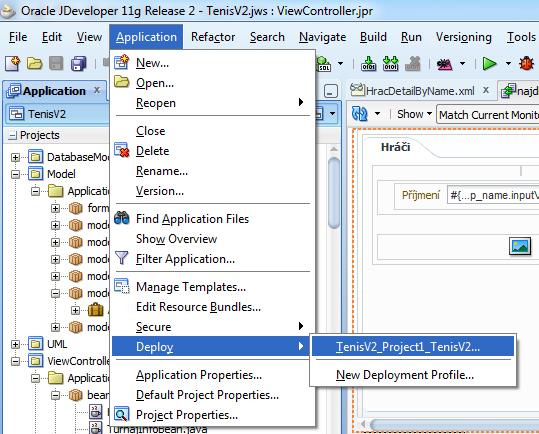
Task: Select Open... in the Application menu
Action: (x=212, y=83)
